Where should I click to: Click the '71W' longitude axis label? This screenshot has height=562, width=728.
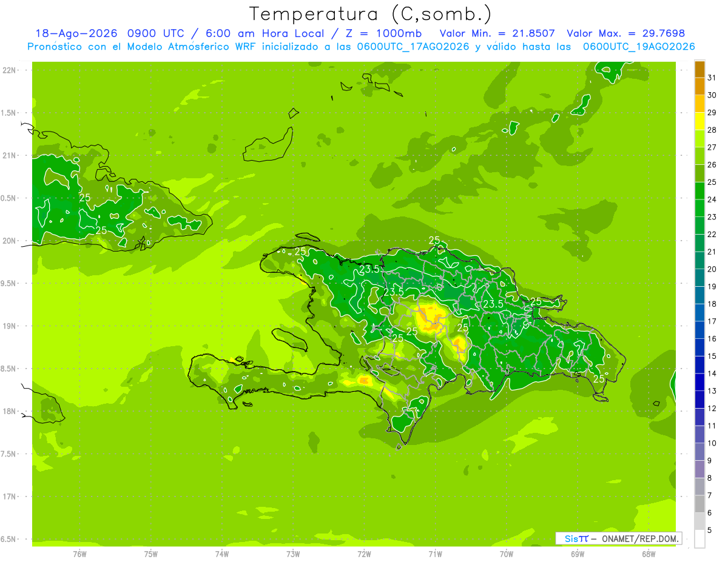(x=435, y=554)
